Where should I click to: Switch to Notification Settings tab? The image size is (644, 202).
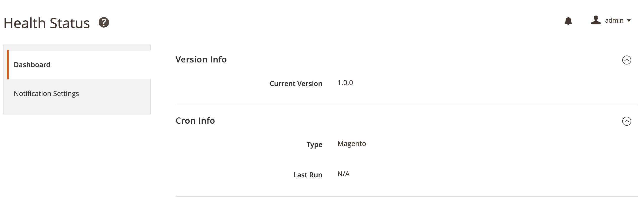46,93
